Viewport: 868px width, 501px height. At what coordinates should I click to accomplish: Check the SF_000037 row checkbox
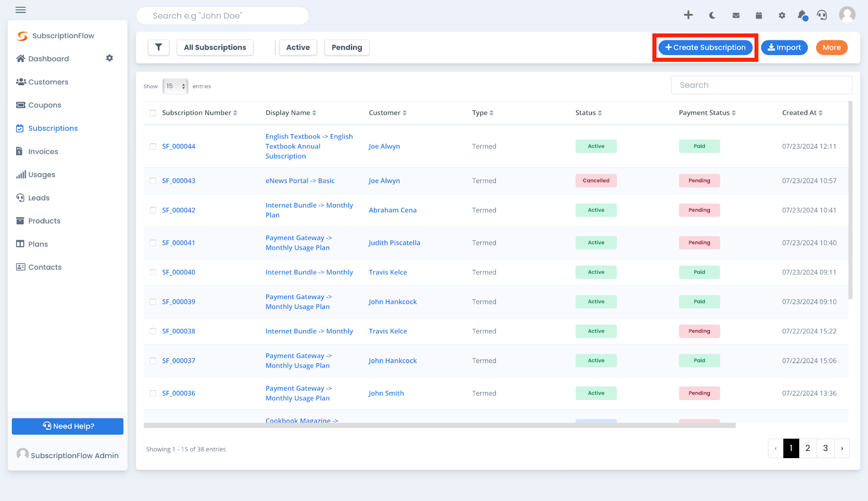(x=153, y=360)
